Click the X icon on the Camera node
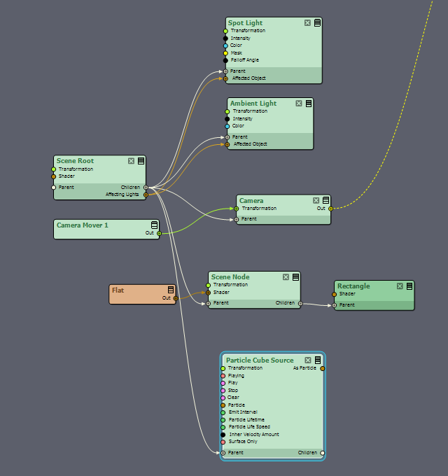Image resolution: width=448 pixels, height=476 pixels. [316, 200]
